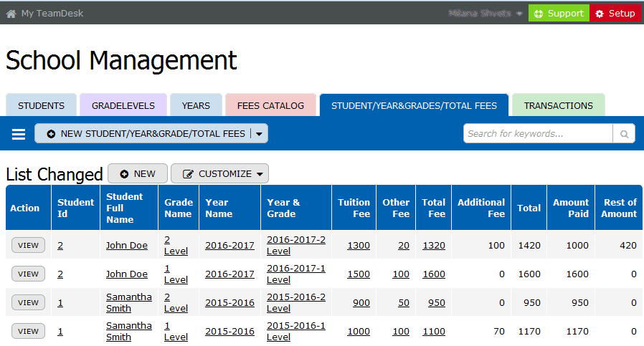This screenshot has width=644, height=346.
Task: Click the home icon beside My TeamDesk
Action: click(11, 14)
